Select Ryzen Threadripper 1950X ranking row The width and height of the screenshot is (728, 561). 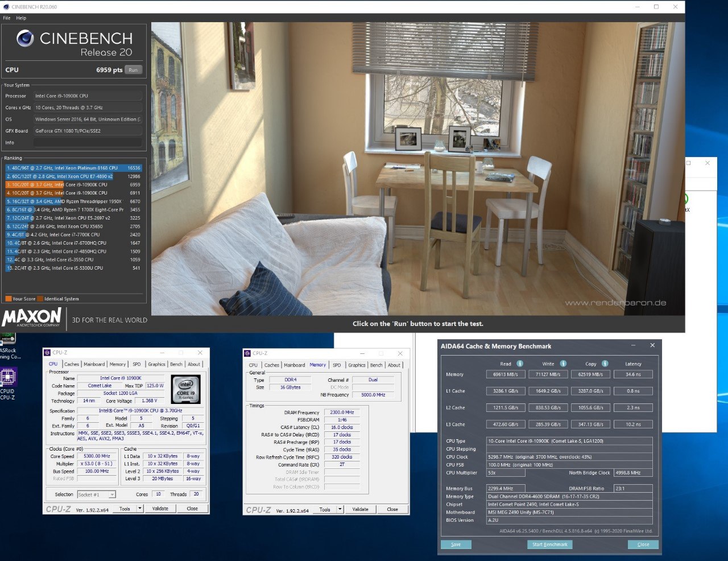point(73,201)
